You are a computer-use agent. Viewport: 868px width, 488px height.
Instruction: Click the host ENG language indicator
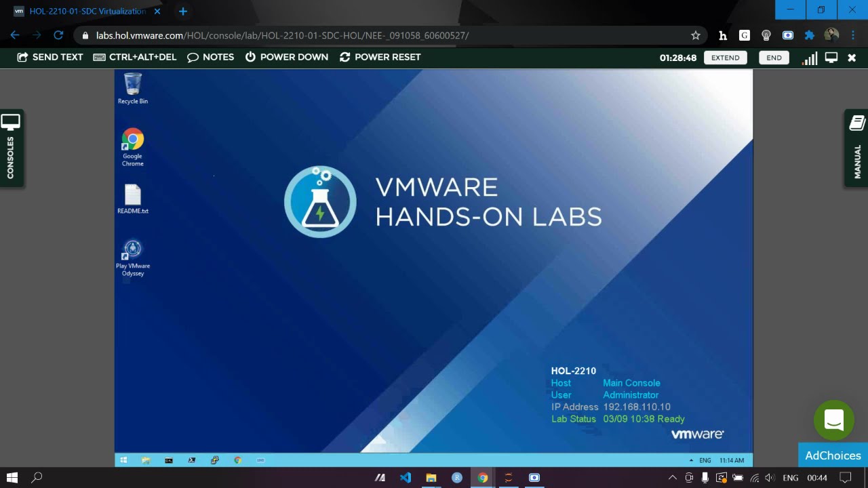point(791,478)
